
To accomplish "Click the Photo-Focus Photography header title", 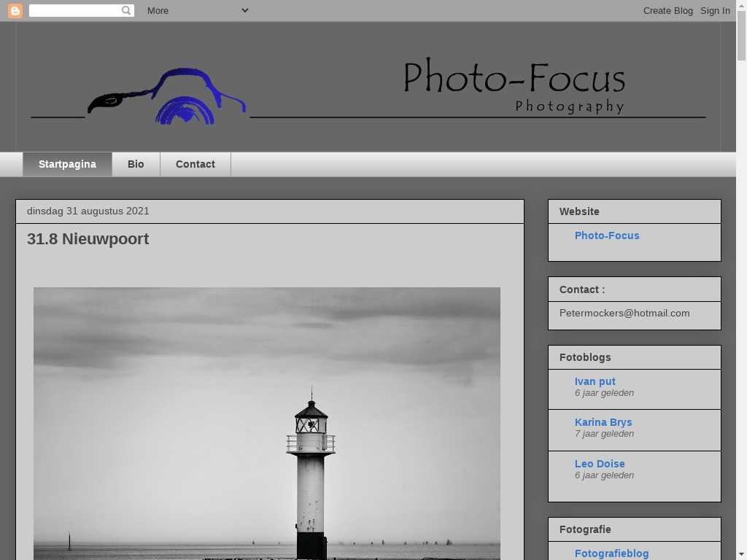I will click(x=514, y=86).
